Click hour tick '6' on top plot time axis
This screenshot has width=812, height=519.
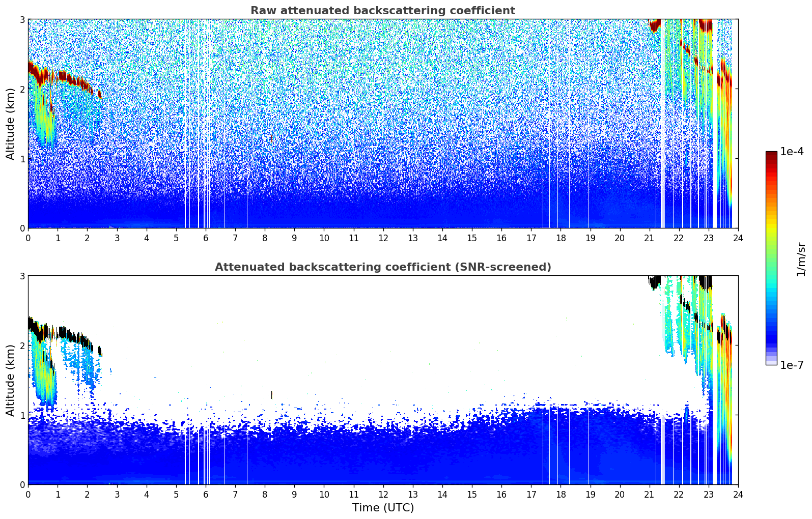pyautogui.click(x=206, y=238)
